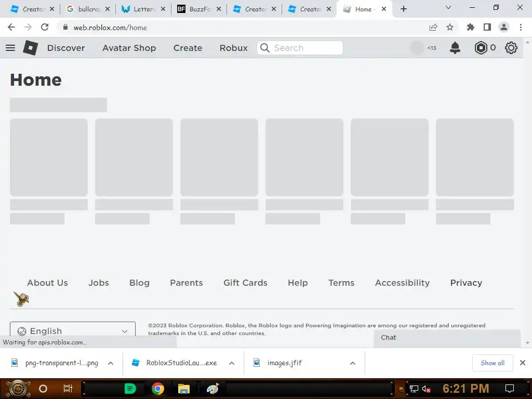Reload the Roblox home page
The width and height of the screenshot is (532, 399).
45,27
